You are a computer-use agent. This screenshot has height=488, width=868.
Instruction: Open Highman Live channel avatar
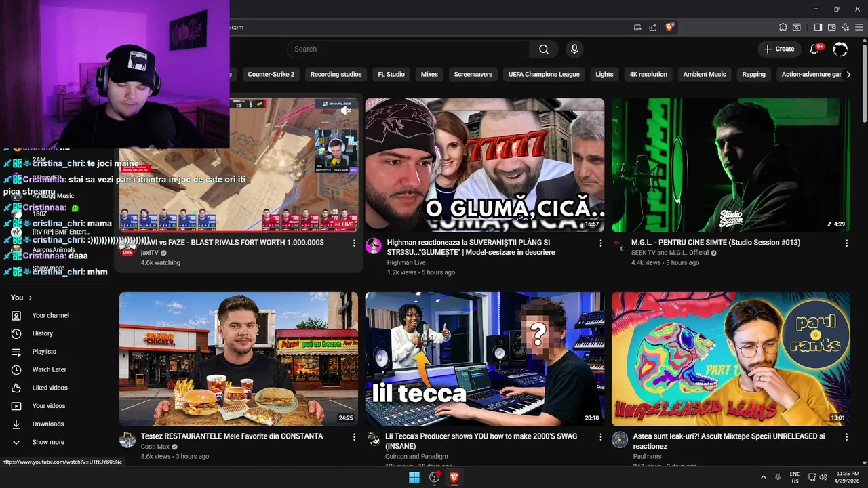tap(373, 246)
